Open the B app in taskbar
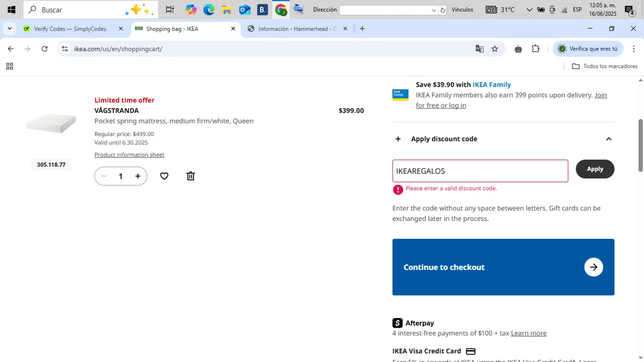644x362 pixels. (262, 9)
